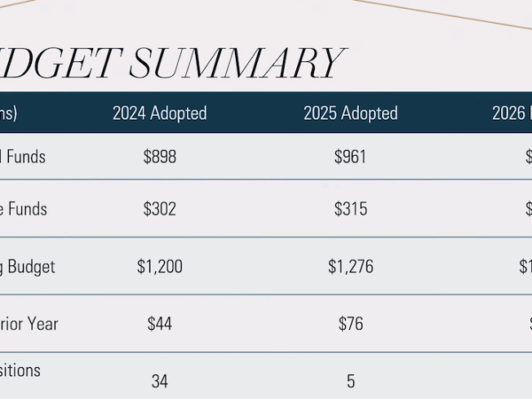Click the SUMMARY title text
532x399 pixels.
(237, 63)
